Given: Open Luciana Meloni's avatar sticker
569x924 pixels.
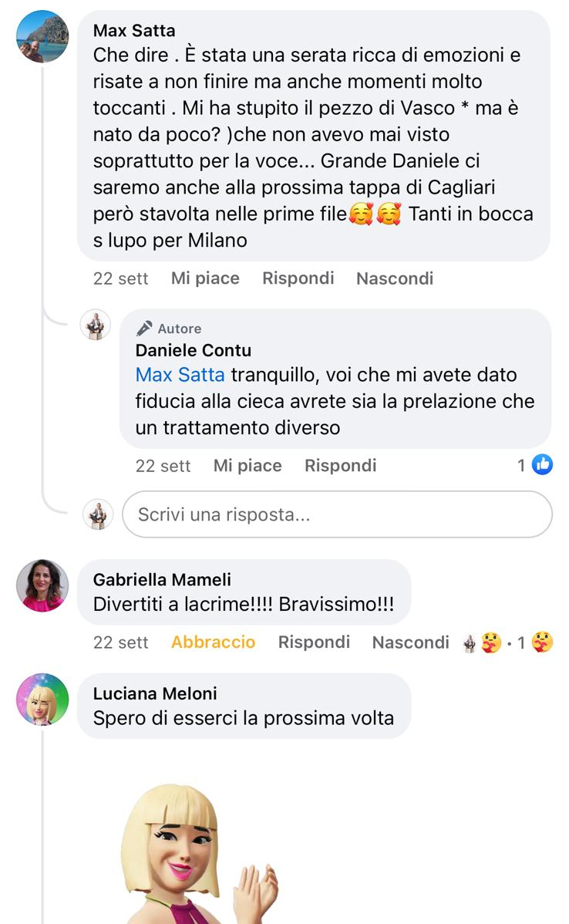Looking at the screenshot, I should click(x=200, y=853).
